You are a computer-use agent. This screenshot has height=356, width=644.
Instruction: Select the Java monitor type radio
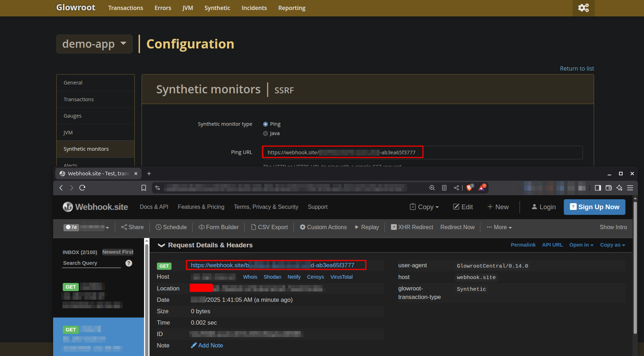click(x=265, y=133)
